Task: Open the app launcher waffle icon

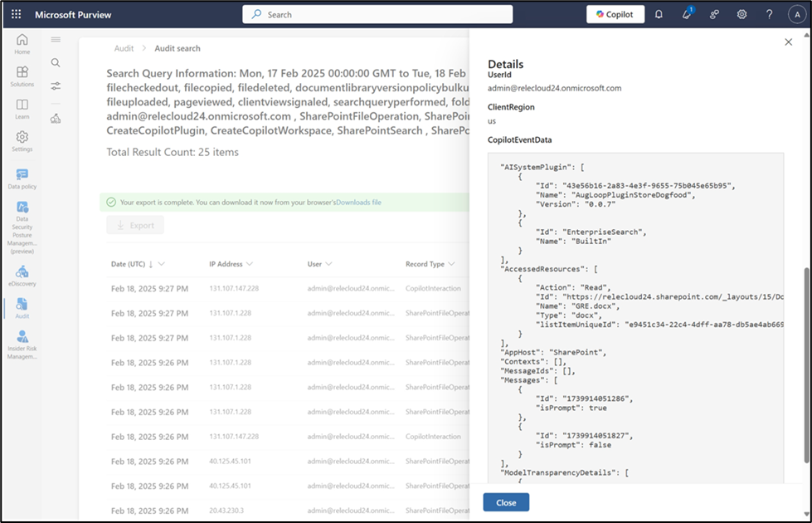Action: point(16,14)
